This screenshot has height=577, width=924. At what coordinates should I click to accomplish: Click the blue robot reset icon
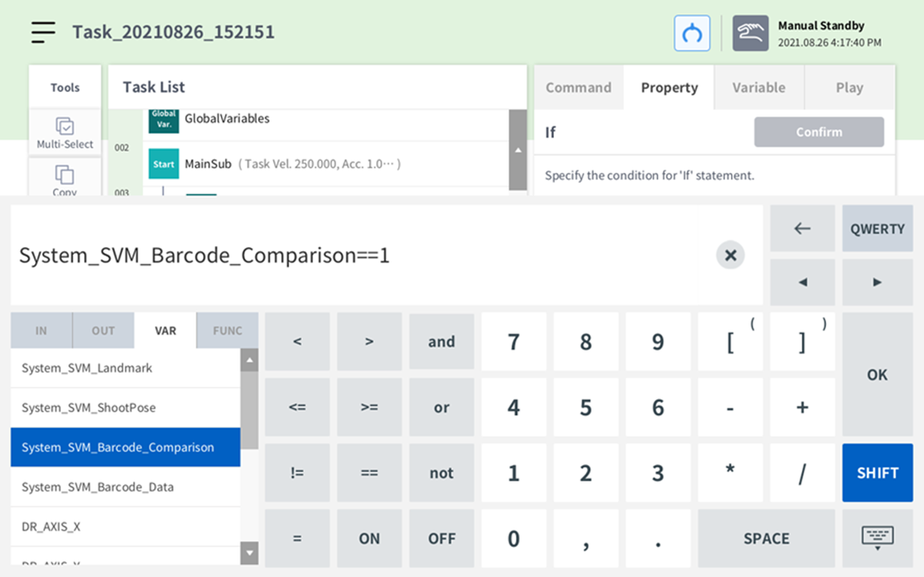click(692, 33)
